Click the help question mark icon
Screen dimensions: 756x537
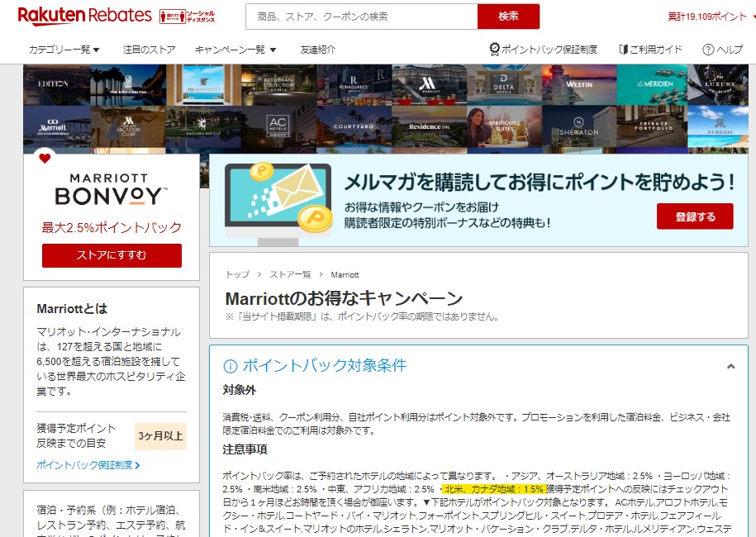pos(708,50)
